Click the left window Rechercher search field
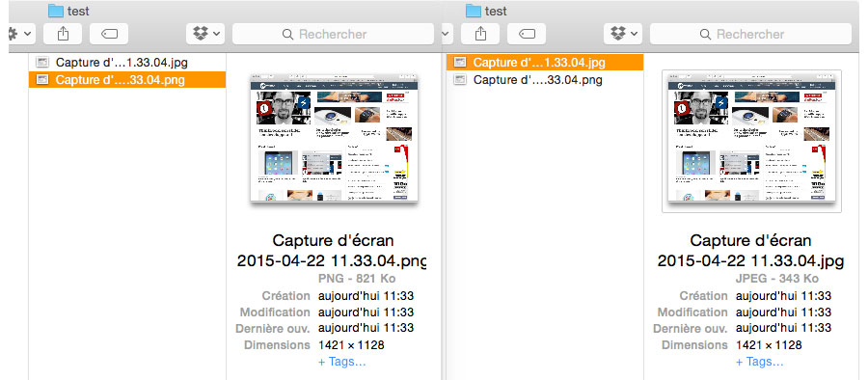Viewport: 868px width, 380px height. point(333,34)
